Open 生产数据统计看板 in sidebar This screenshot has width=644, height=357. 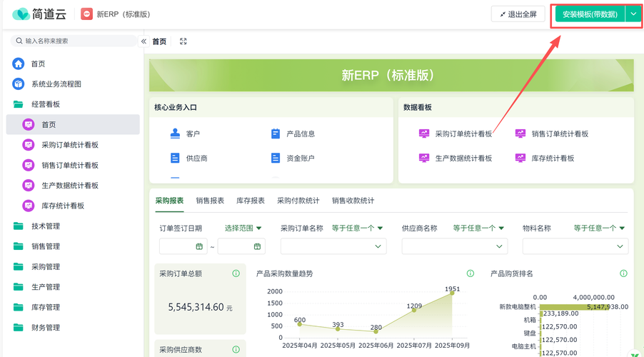point(70,186)
